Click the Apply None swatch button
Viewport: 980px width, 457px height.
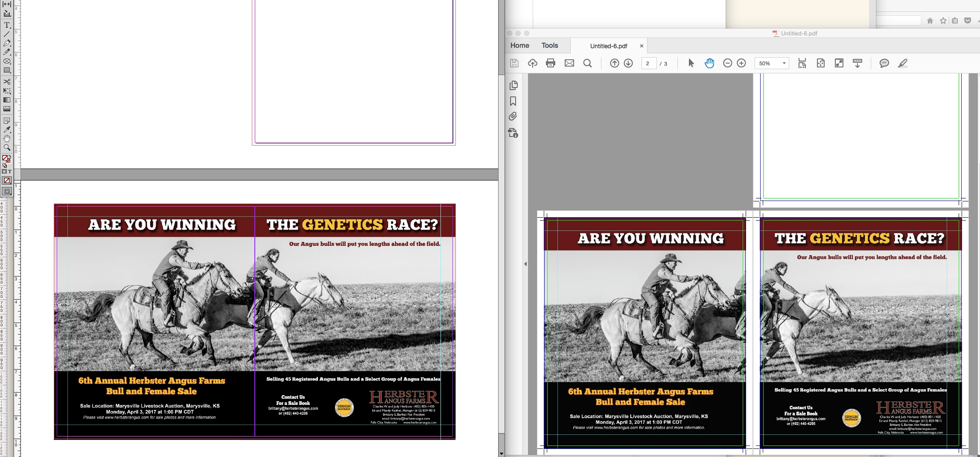point(7,180)
